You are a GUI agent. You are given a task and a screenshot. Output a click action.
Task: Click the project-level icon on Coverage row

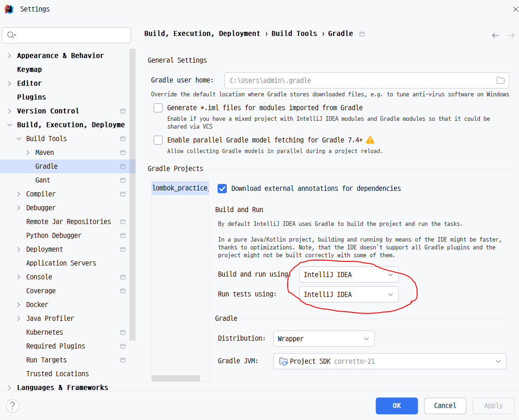point(123,291)
